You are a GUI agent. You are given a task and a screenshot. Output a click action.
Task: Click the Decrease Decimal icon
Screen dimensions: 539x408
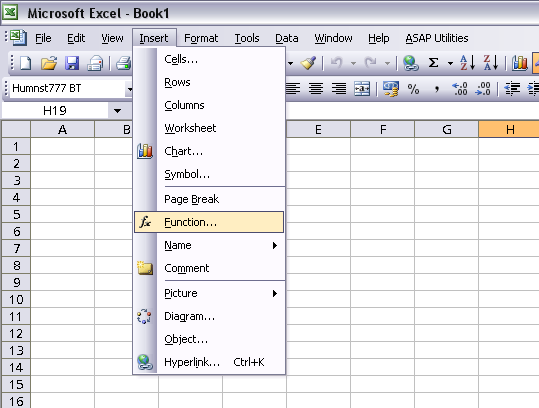pyautogui.click(x=483, y=89)
